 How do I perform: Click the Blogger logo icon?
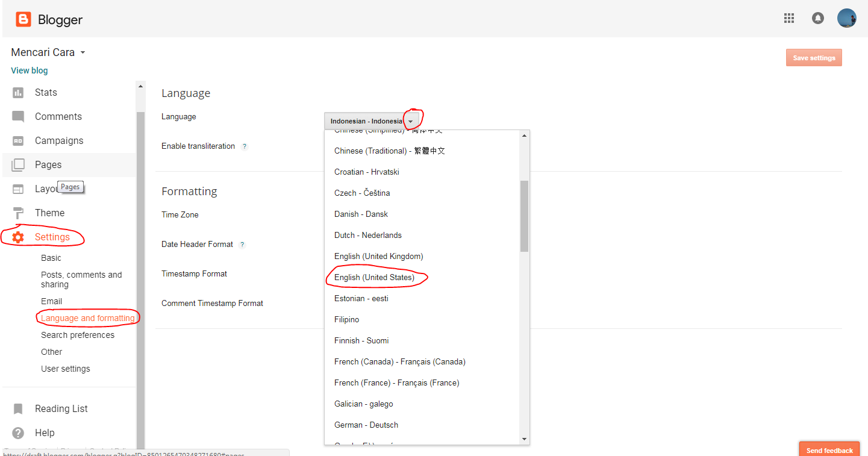pos(23,19)
